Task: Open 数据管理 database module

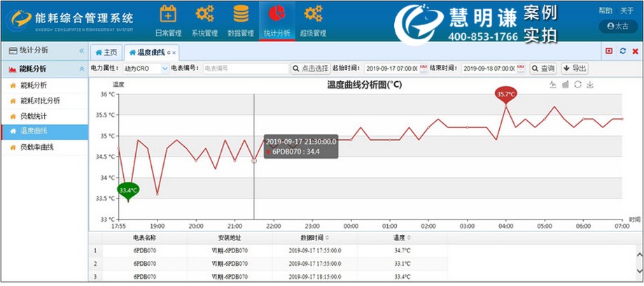Action: pos(241,20)
